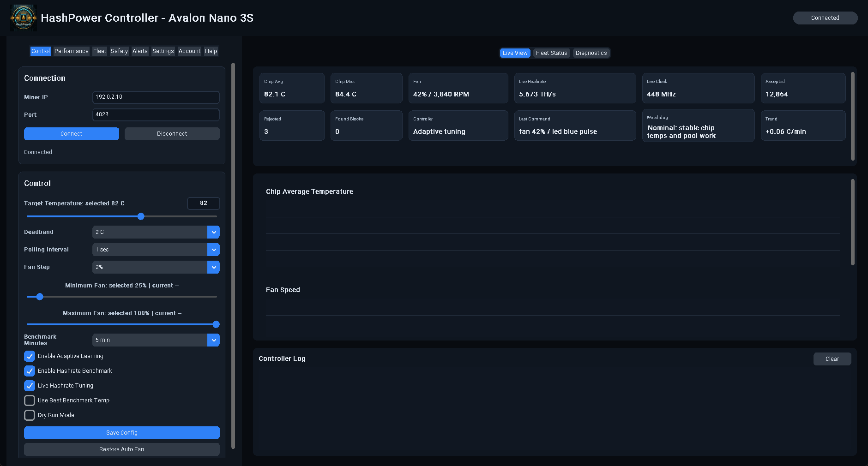The height and width of the screenshot is (466, 868).
Task: Click the Chip Max 84.4 C card
Action: point(367,88)
